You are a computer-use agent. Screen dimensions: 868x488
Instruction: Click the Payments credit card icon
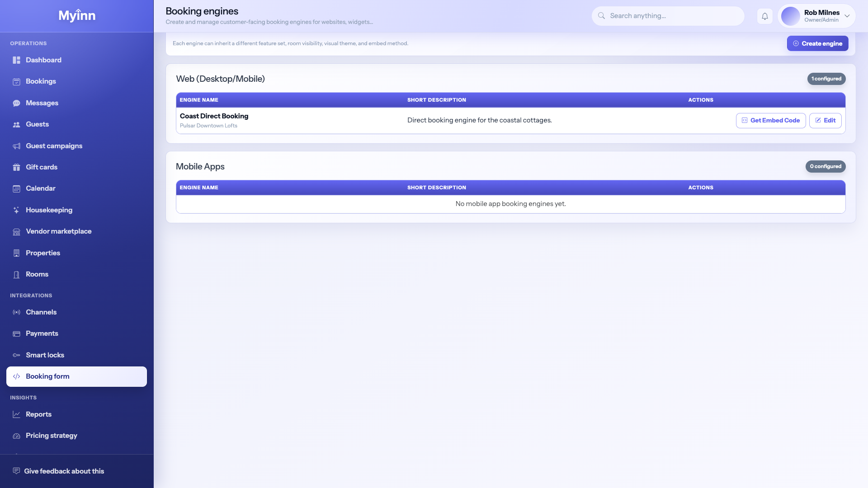click(16, 334)
